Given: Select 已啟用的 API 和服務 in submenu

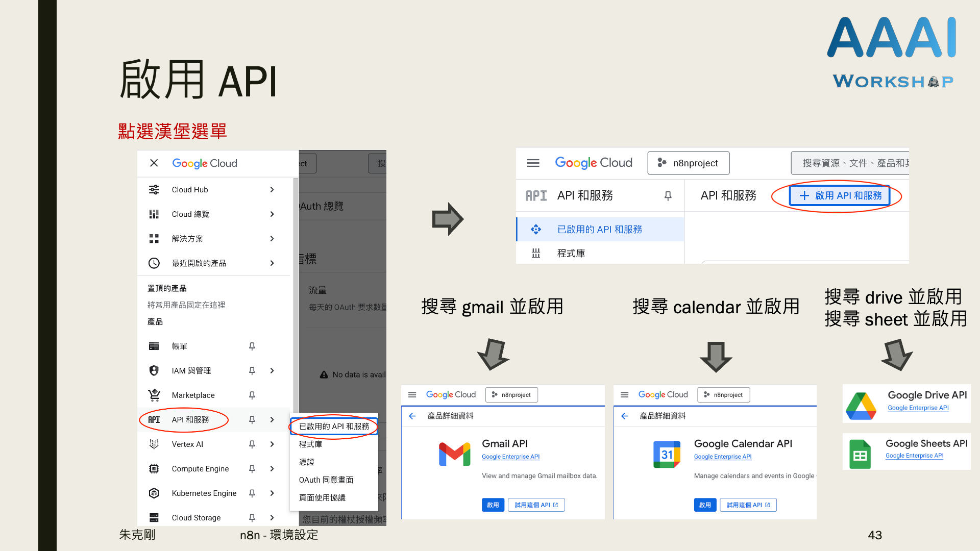Looking at the screenshot, I should click(334, 426).
